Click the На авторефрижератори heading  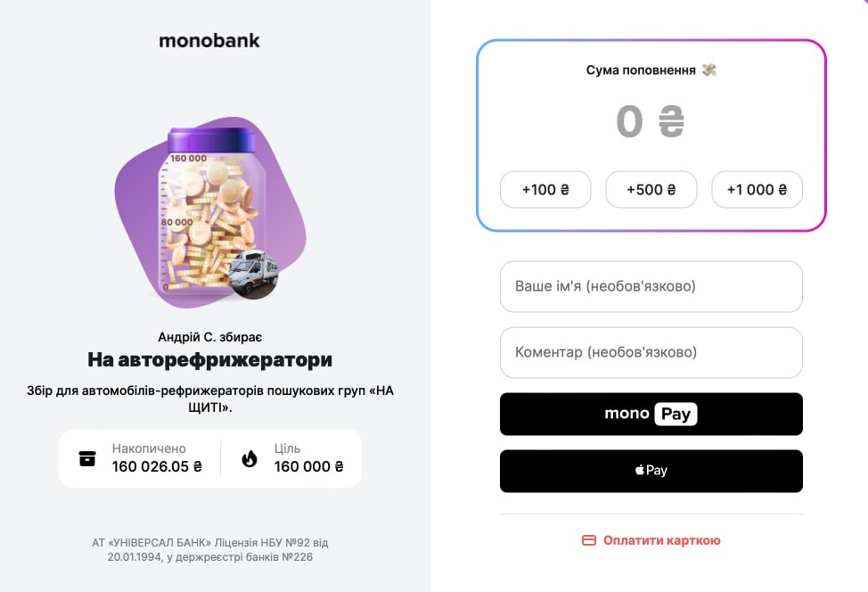tap(209, 360)
